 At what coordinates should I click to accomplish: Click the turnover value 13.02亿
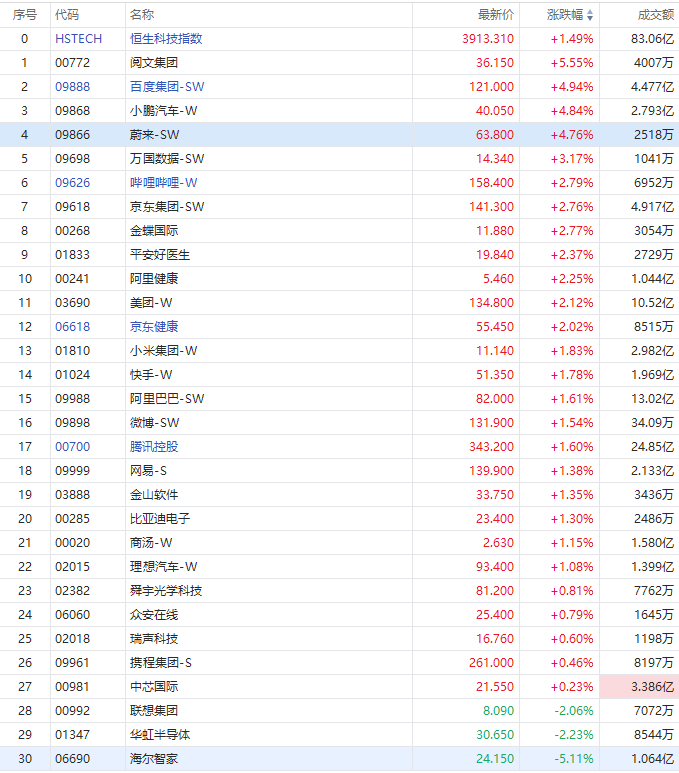[652, 399]
